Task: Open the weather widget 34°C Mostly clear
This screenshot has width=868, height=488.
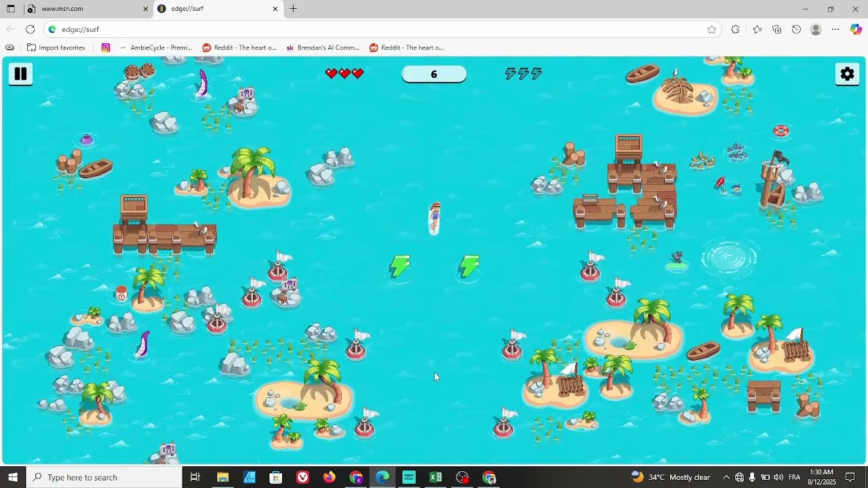Action: click(671, 477)
